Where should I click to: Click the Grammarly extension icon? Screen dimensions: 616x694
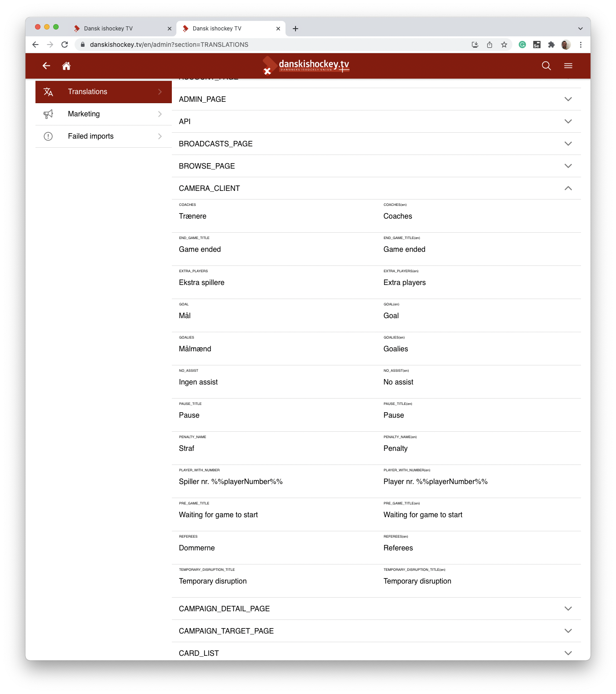pyautogui.click(x=522, y=45)
